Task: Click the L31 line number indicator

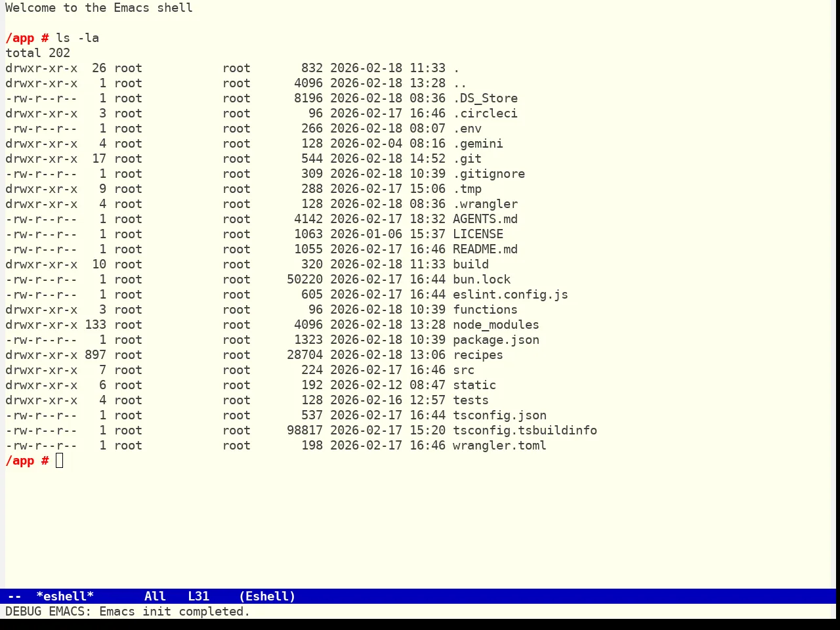Action: click(199, 597)
